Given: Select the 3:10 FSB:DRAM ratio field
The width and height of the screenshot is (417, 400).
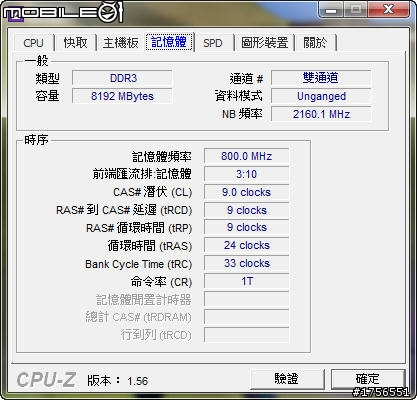Looking at the screenshot, I should 246,174.
